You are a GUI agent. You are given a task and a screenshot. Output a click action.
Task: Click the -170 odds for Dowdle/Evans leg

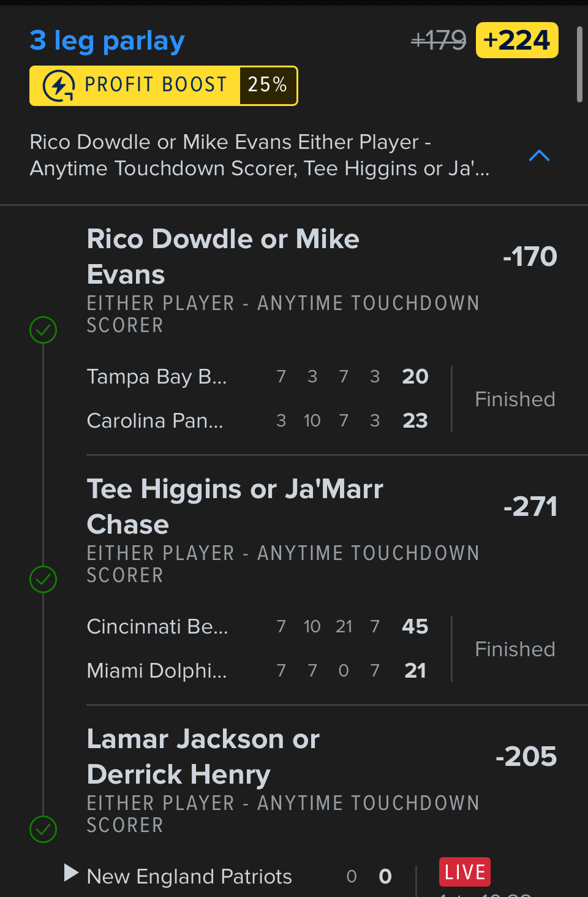pyautogui.click(x=530, y=257)
